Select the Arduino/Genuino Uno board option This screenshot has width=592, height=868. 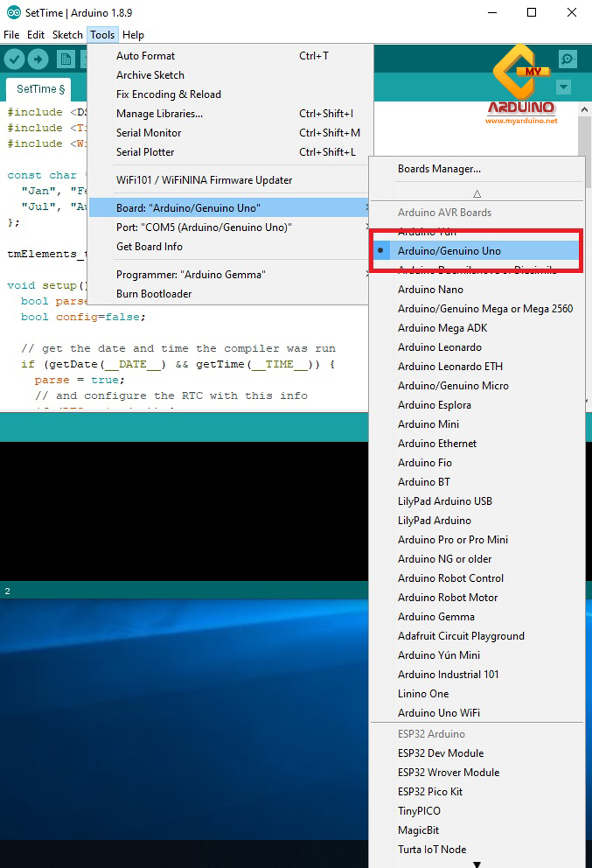tap(449, 251)
